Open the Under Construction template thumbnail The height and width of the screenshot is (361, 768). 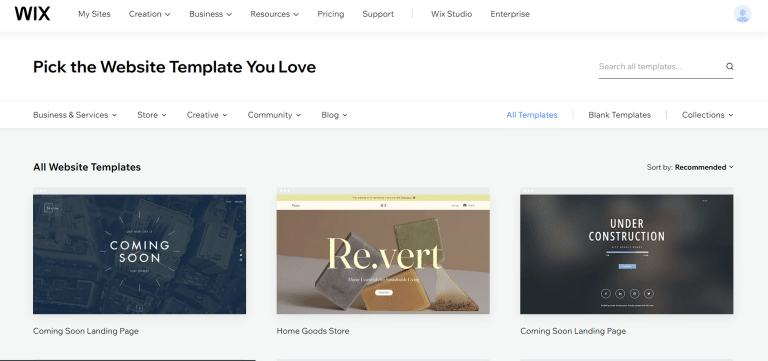coord(626,251)
